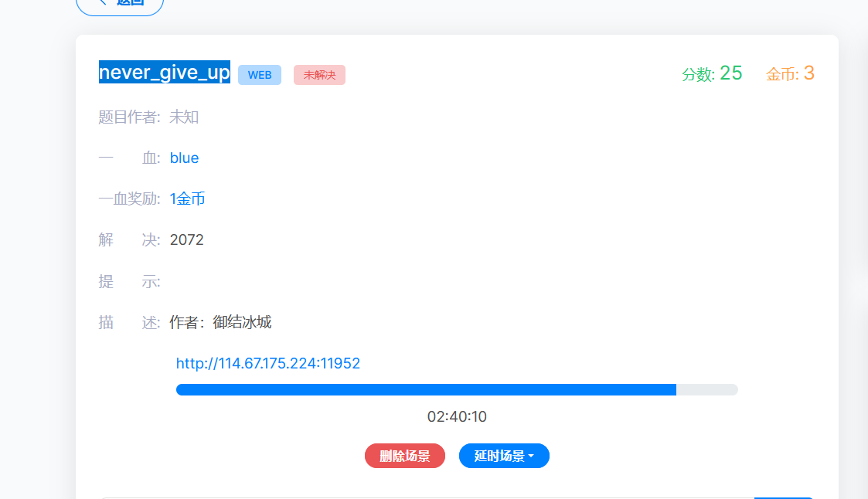Click the first-blood reward link 1金币
Image resolution: width=868 pixels, height=499 pixels.
(186, 199)
